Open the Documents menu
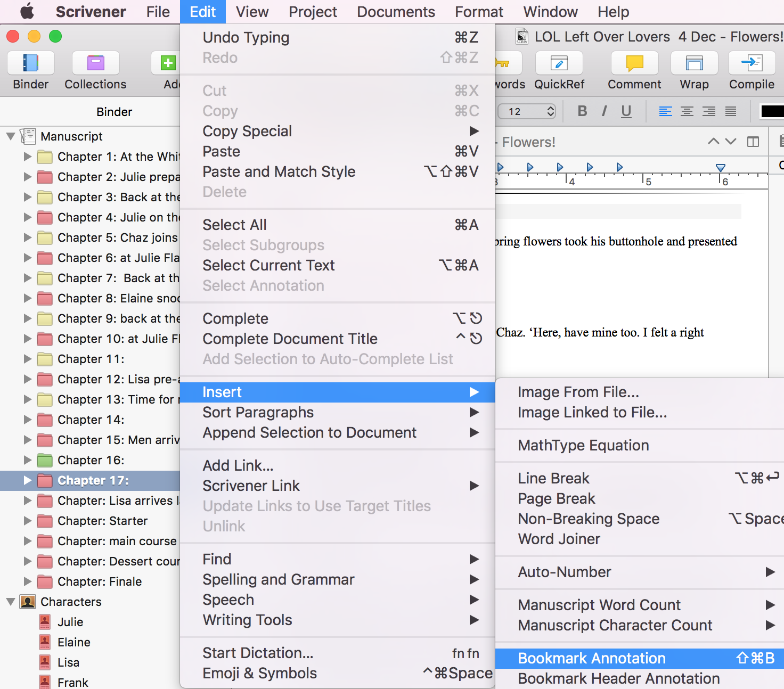The image size is (784, 689). pyautogui.click(x=396, y=12)
